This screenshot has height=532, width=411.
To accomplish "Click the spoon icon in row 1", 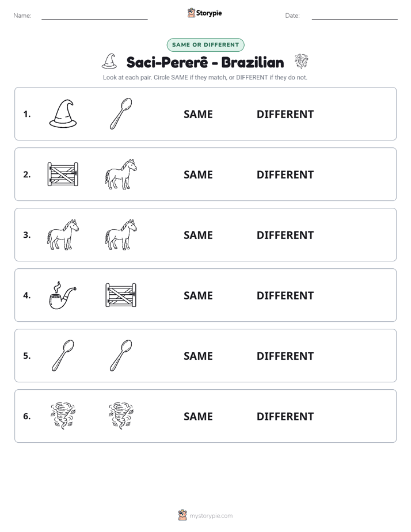I will 121,113.
